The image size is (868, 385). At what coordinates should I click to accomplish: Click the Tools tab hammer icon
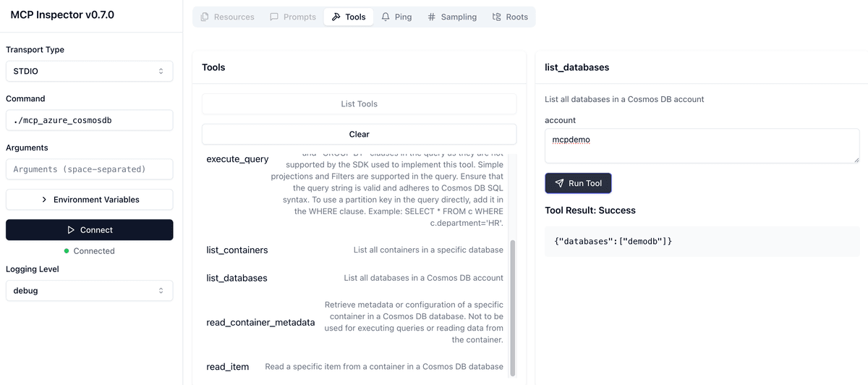point(336,17)
